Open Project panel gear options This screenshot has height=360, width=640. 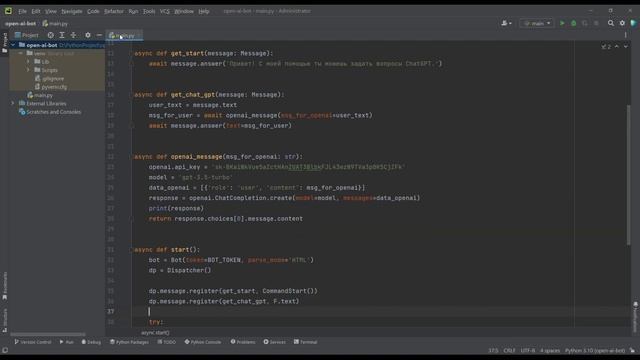(88, 35)
